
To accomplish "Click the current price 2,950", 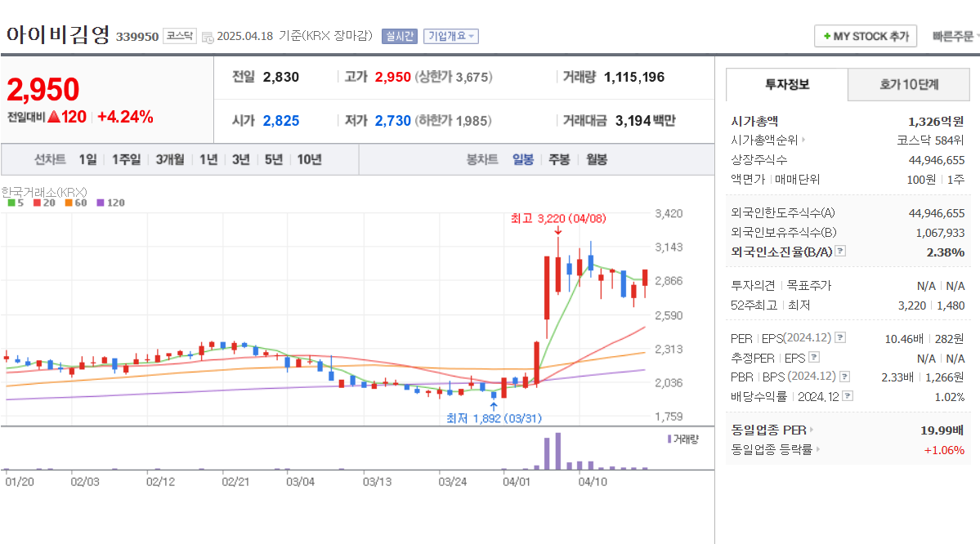I will (43, 89).
